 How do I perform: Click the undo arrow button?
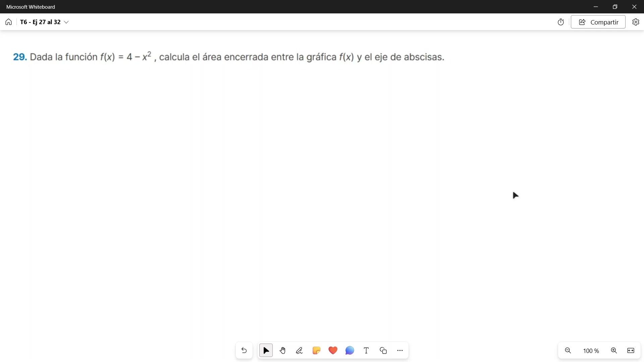click(244, 351)
